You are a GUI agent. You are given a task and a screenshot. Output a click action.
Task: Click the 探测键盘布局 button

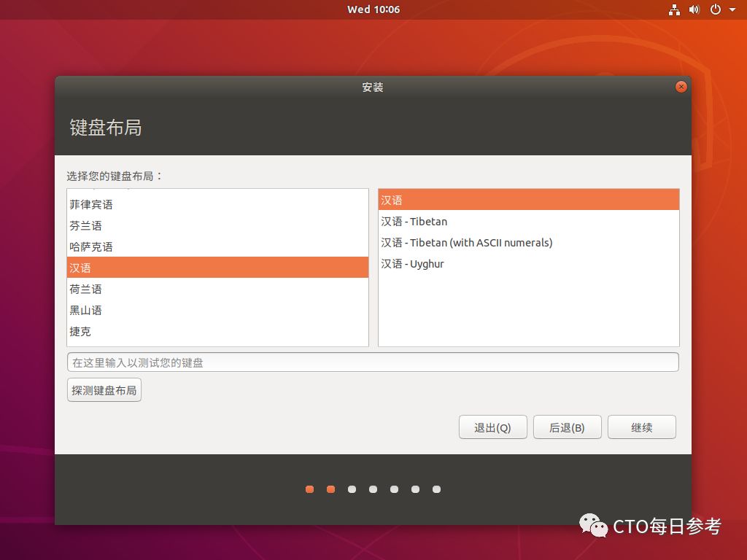pos(104,389)
